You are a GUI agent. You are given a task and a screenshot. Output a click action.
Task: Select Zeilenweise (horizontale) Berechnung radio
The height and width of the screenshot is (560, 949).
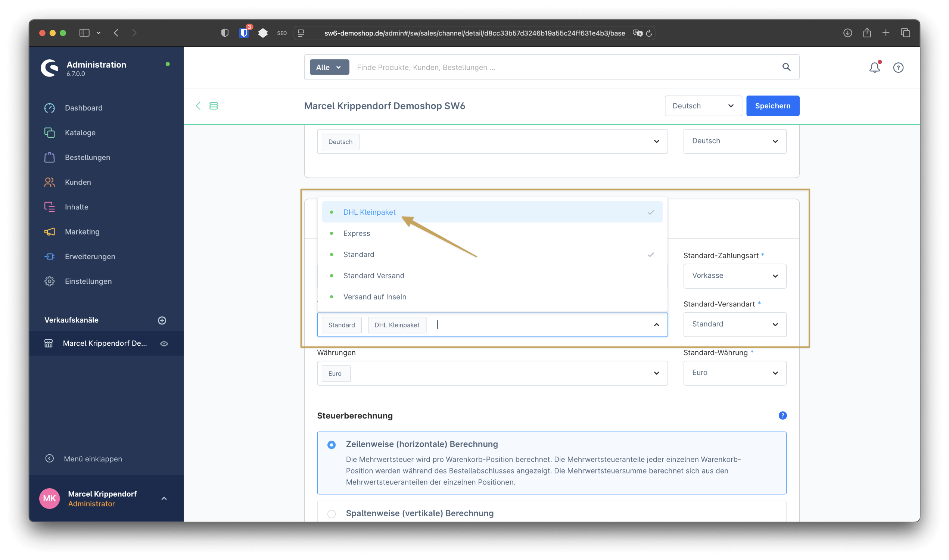point(331,445)
